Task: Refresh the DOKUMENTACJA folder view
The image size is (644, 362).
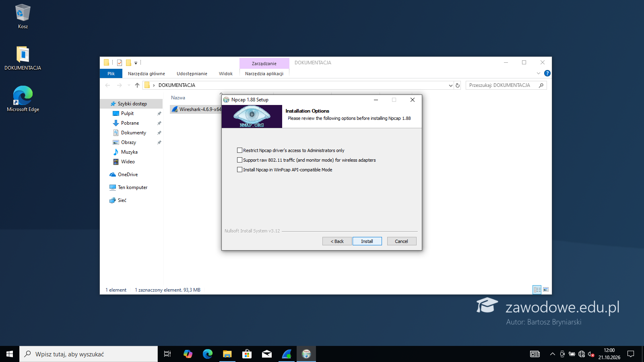Action: [458, 85]
